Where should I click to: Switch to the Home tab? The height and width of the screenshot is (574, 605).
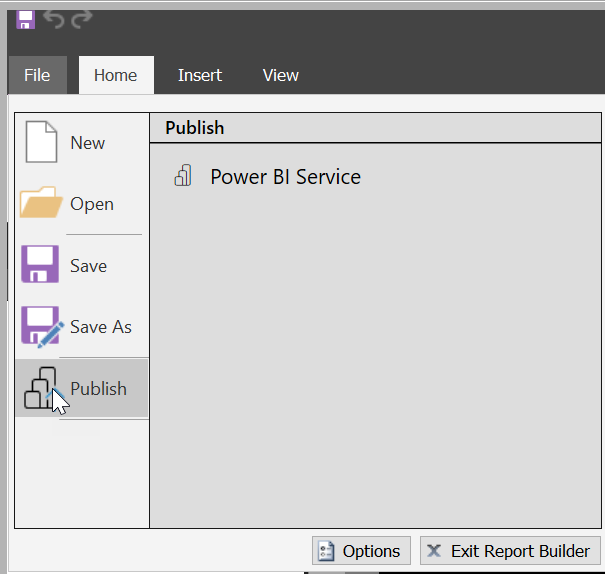[x=116, y=75]
